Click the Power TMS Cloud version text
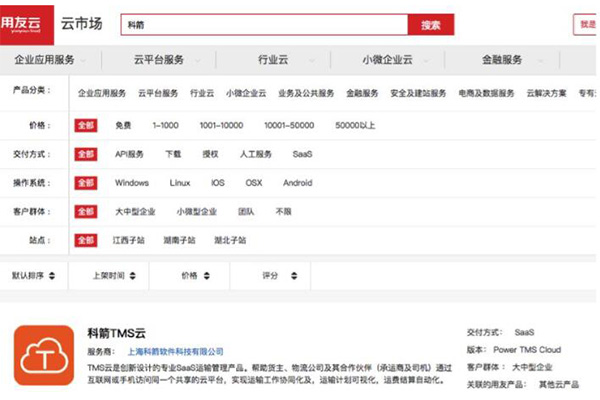 coord(527,349)
